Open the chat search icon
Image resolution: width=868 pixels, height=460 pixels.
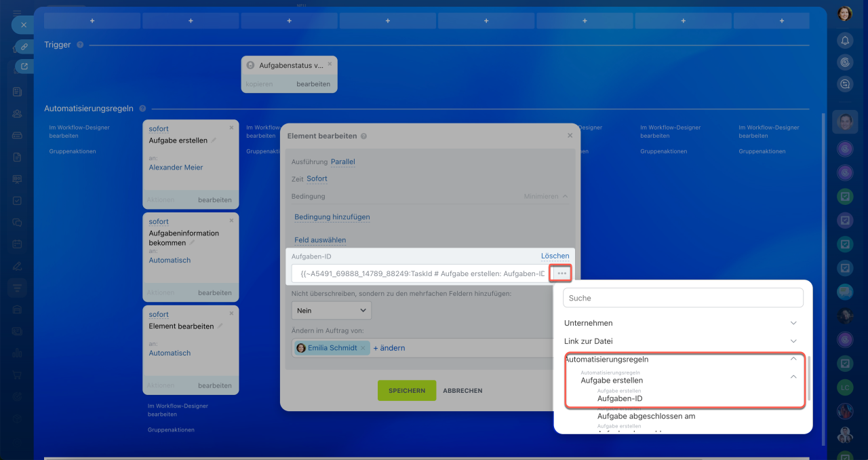pos(845,84)
